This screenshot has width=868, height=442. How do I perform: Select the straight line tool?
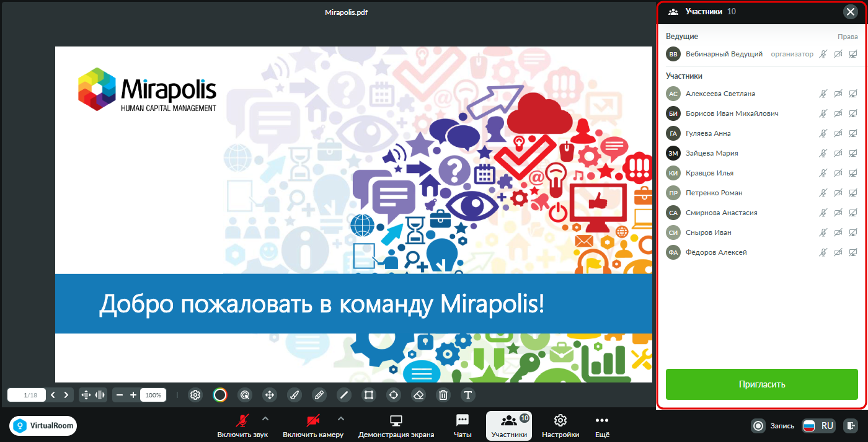point(344,395)
